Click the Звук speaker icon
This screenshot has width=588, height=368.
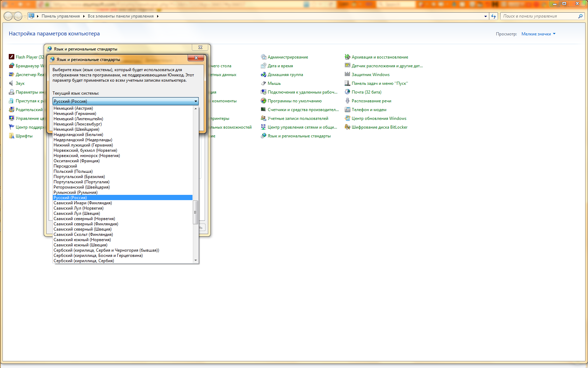[x=12, y=83]
